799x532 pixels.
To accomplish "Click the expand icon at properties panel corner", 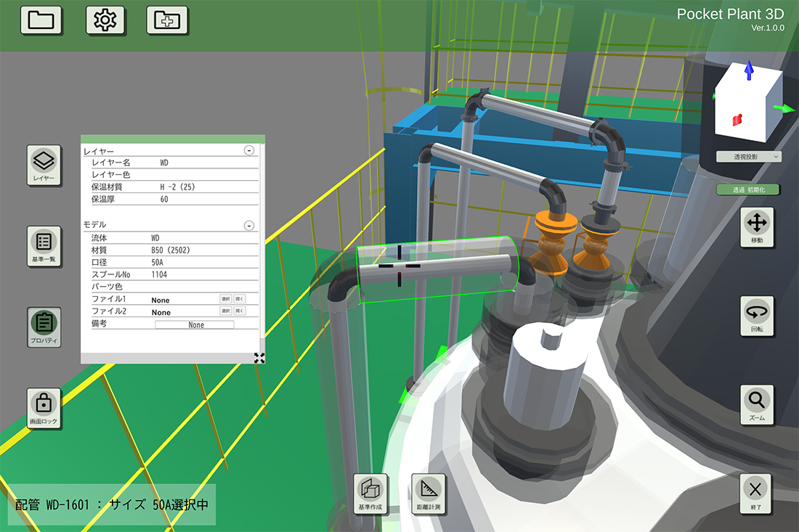I will [259, 358].
